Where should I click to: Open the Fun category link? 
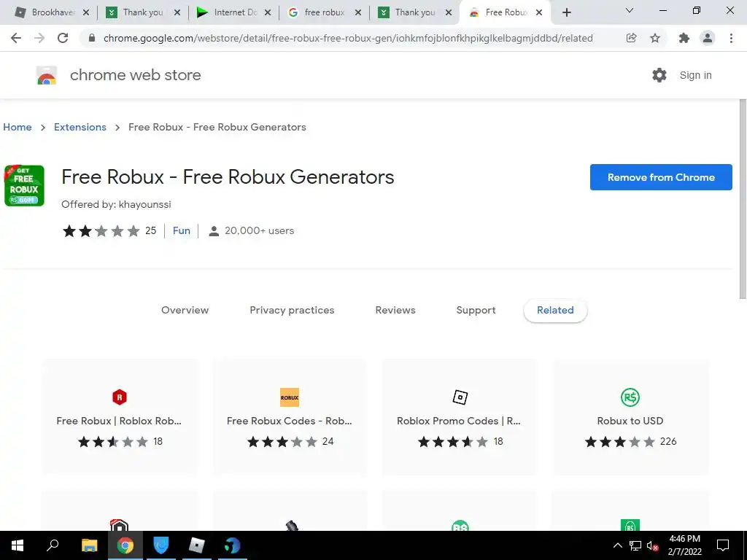(x=182, y=231)
